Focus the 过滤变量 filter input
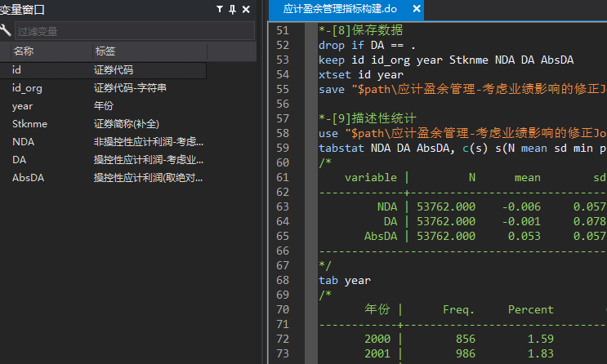This screenshot has width=607, height=364. coord(135,31)
